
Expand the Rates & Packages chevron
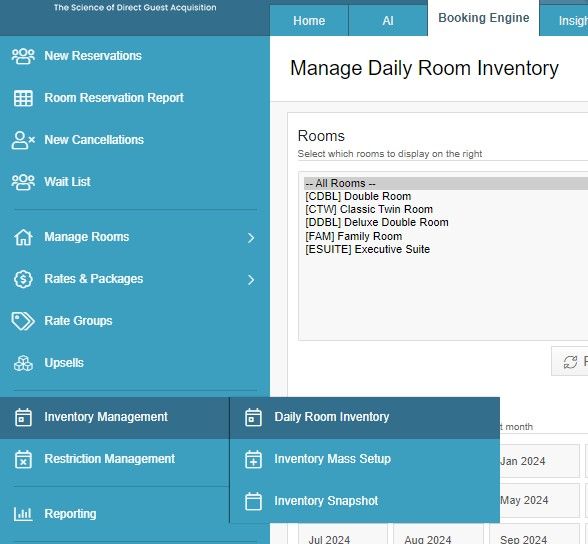coord(251,280)
